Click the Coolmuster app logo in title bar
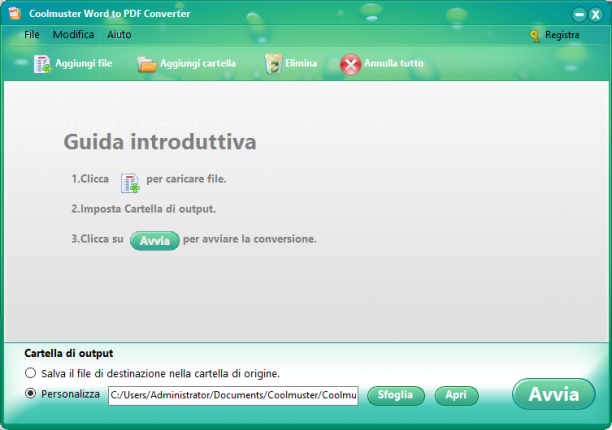Image resolution: width=612 pixels, height=430 pixels. pyautogui.click(x=14, y=13)
